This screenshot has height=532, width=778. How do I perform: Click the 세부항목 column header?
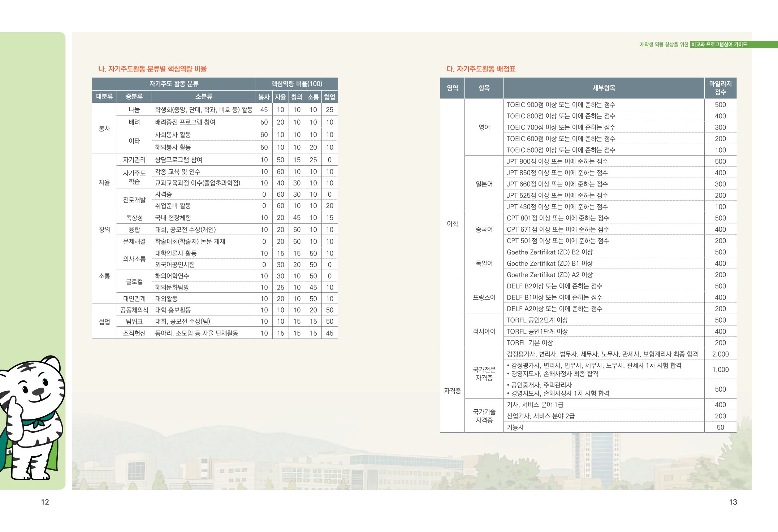pyautogui.click(x=604, y=88)
